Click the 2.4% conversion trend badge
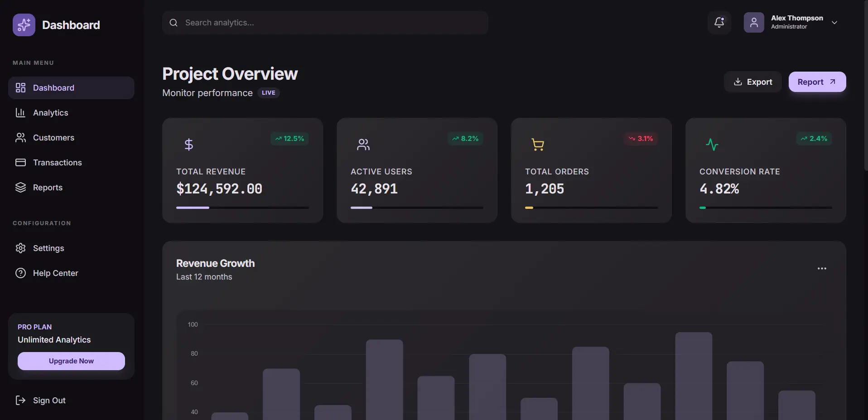This screenshot has height=420, width=868. (814, 139)
